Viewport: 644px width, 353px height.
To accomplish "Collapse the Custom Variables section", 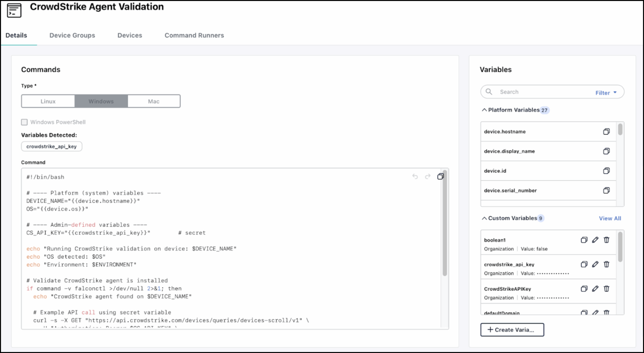I will tap(484, 218).
